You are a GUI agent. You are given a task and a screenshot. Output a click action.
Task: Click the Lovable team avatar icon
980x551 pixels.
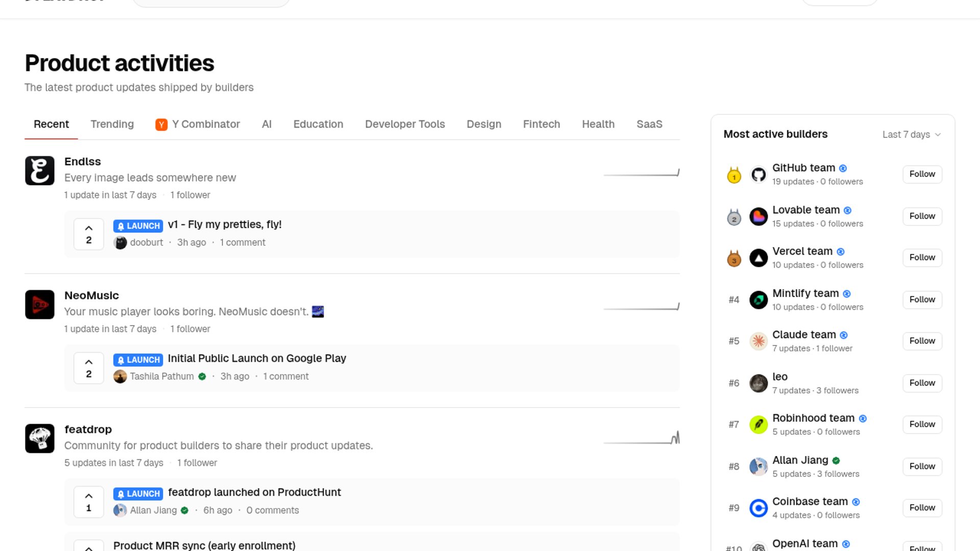click(x=758, y=216)
